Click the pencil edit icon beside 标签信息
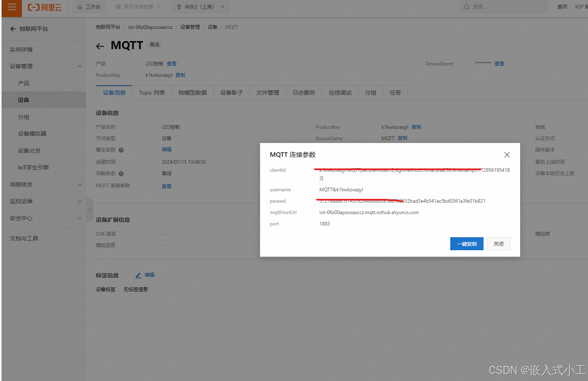The image size is (588, 381). pos(137,275)
